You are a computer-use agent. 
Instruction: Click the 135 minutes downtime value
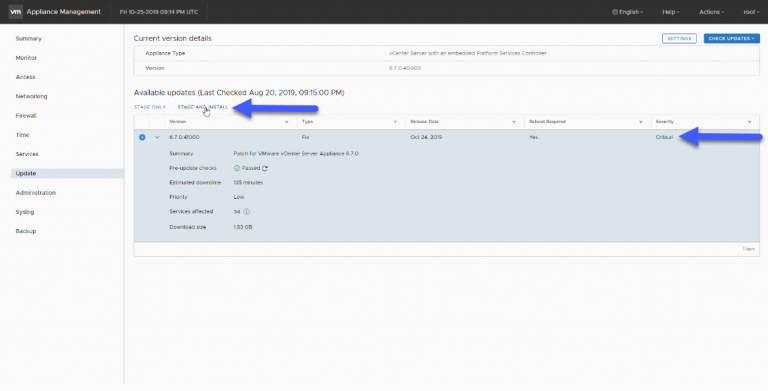click(248, 183)
